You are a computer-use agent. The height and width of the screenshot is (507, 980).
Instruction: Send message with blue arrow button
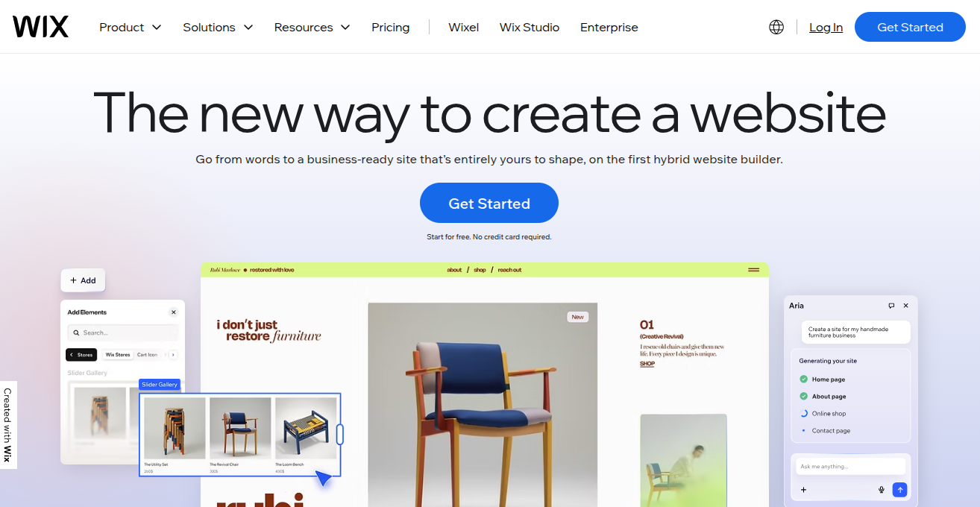coord(899,490)
